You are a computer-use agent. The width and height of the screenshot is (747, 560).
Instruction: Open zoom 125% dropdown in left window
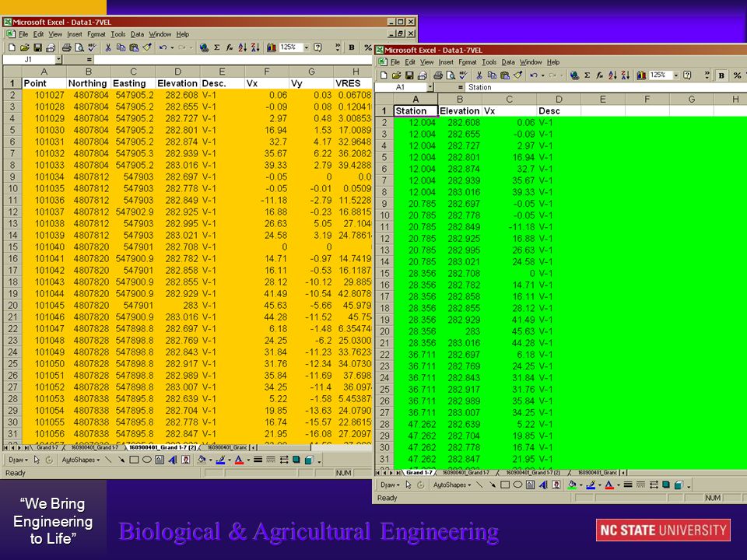(307, 47)
